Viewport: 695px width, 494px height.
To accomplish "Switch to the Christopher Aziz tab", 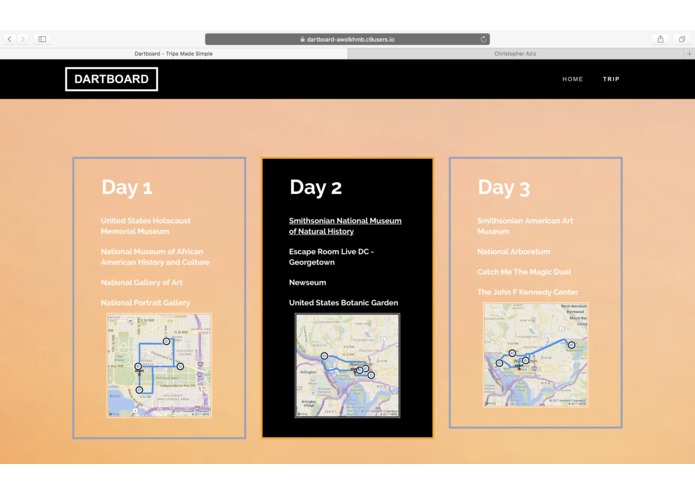I will coord(515,54).
